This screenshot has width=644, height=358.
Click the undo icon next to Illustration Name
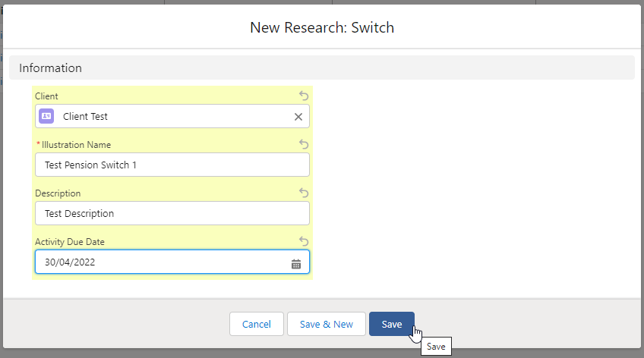(304, 144)
